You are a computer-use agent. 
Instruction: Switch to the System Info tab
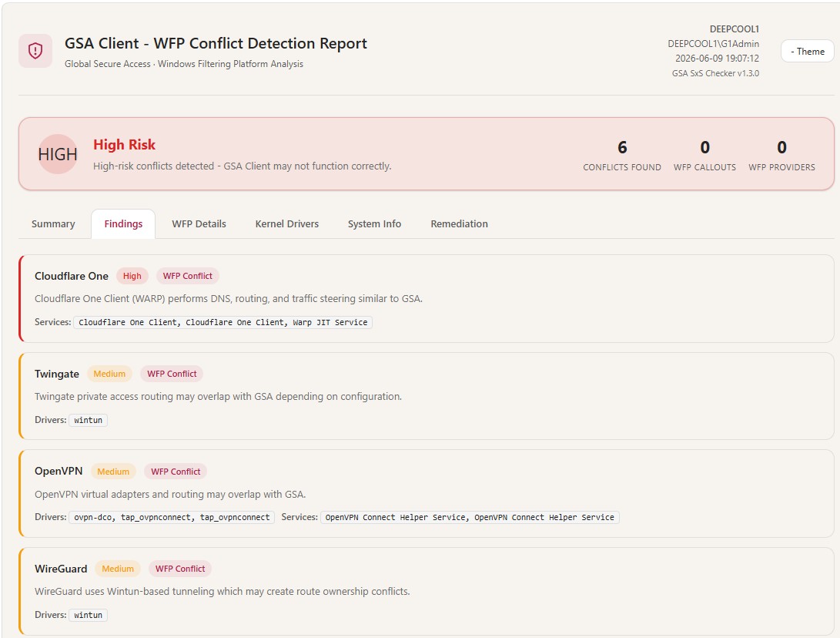click(374, 223)
